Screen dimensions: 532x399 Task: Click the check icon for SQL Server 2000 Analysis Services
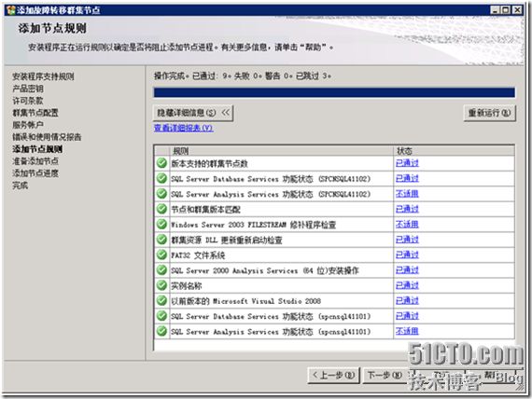(161, 269)
